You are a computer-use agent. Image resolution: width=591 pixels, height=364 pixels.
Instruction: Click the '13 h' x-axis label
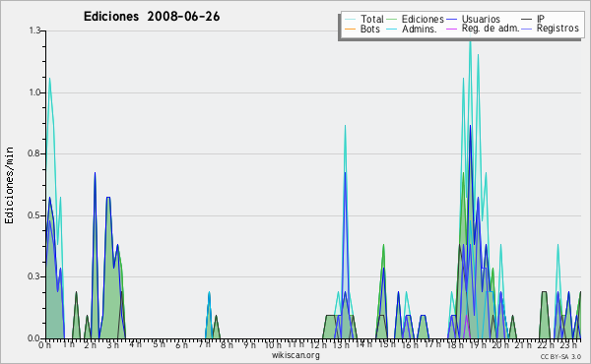pyautogui.click(x=341, y=344)
